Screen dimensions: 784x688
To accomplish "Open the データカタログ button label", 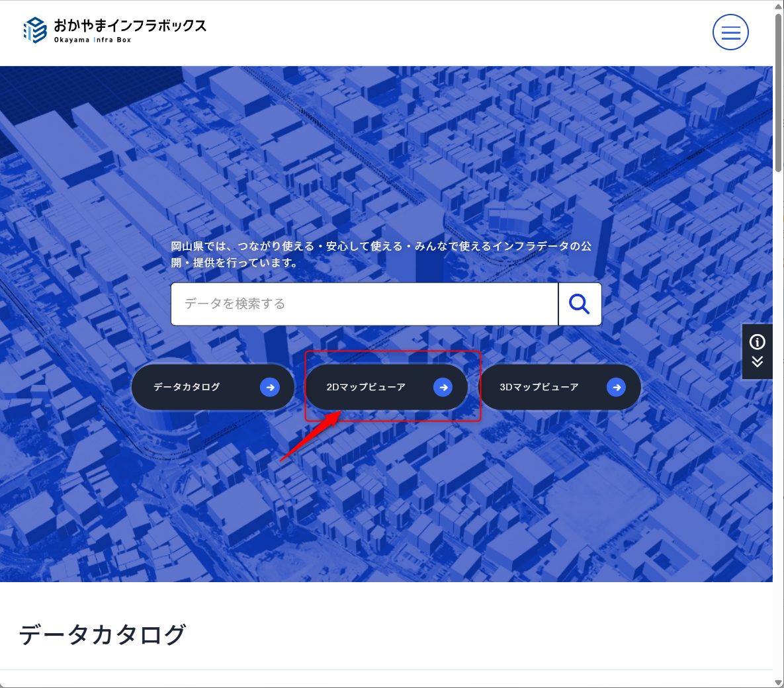I will point(187,387).
